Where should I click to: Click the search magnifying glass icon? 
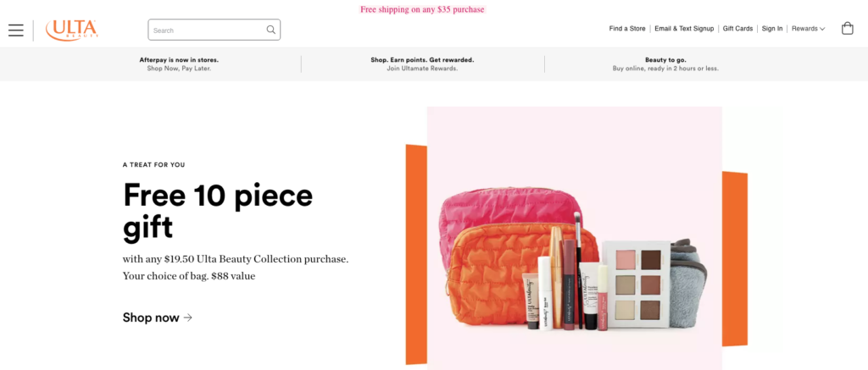[270, 30]
